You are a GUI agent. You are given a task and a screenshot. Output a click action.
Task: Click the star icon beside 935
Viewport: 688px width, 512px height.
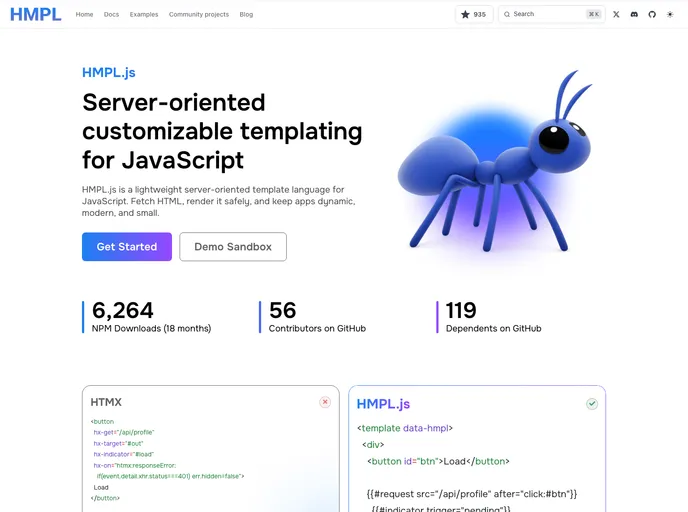[x=465, y=14]
